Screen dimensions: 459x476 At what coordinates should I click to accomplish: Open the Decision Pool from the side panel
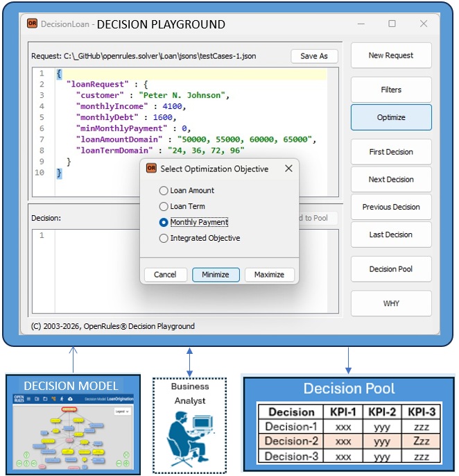391,269
